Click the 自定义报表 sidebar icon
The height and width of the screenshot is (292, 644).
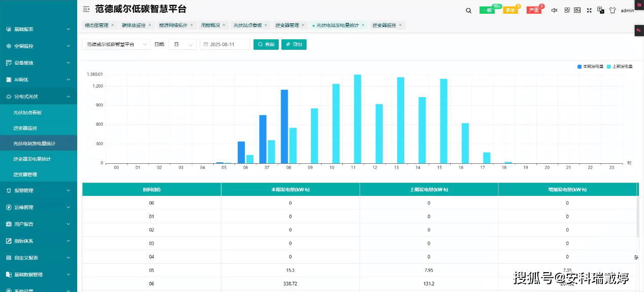point(9,257)
